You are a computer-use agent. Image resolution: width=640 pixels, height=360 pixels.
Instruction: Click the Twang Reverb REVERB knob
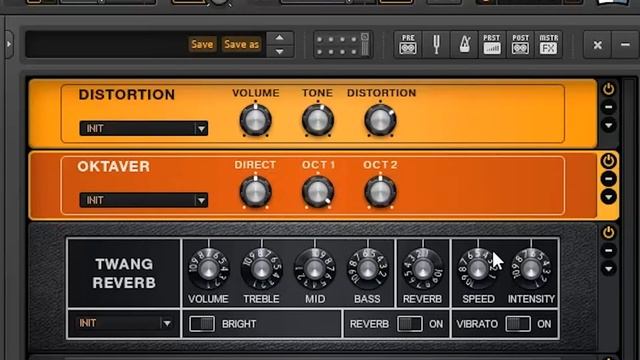pos(422,269)
